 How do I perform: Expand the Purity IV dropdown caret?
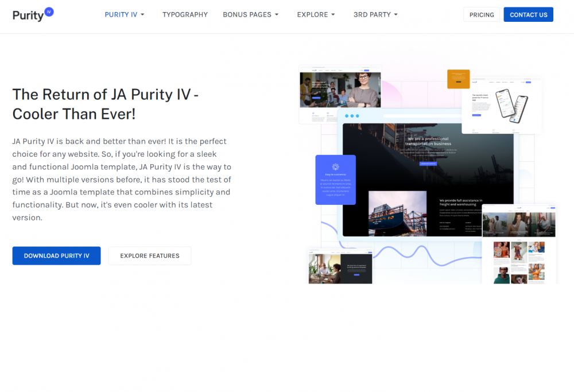click(x=142, y=15)
